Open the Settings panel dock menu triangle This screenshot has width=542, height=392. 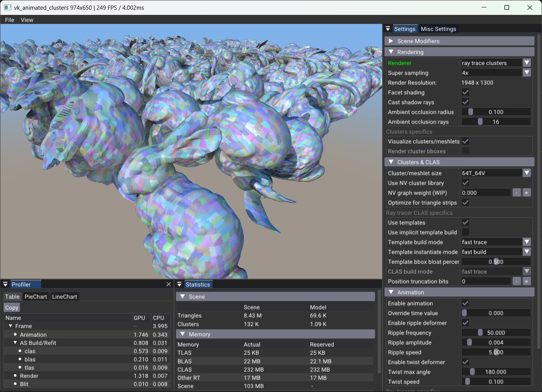click(388, 29)
